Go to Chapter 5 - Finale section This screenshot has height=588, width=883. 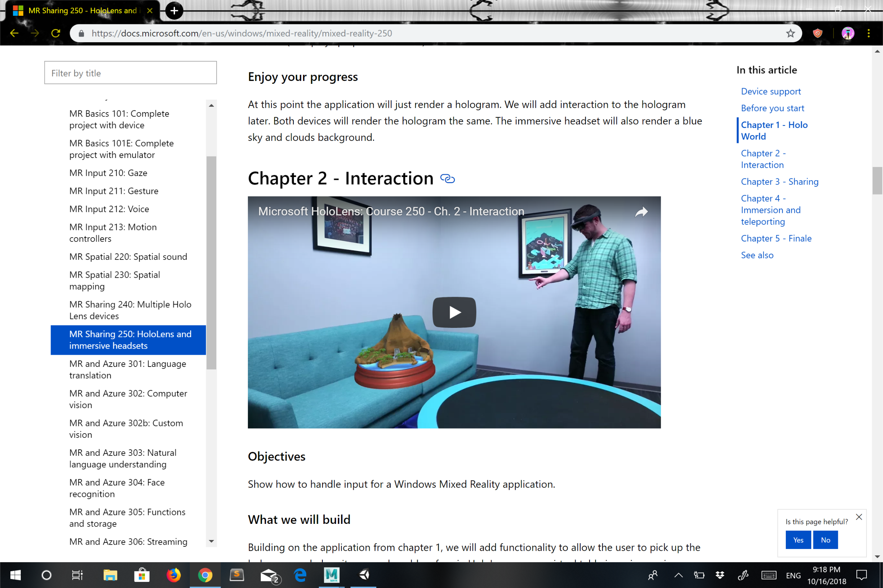coord(776,238)
